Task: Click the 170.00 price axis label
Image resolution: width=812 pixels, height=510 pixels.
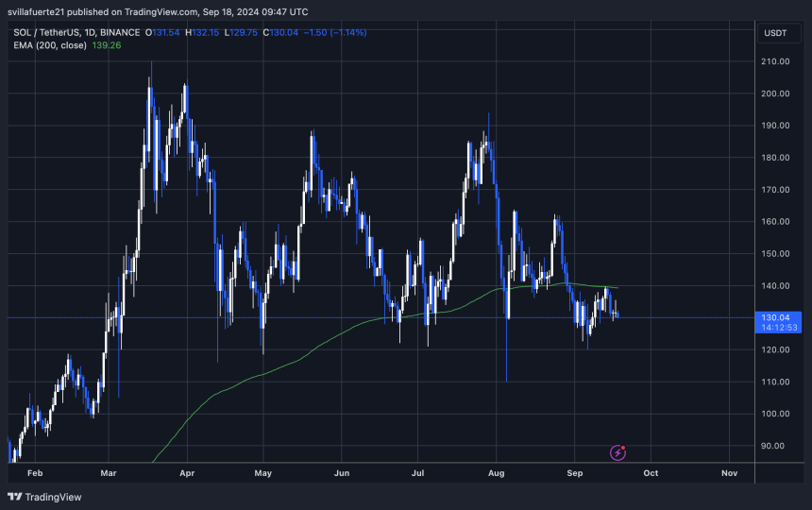Action: click(x=775, y=190)
